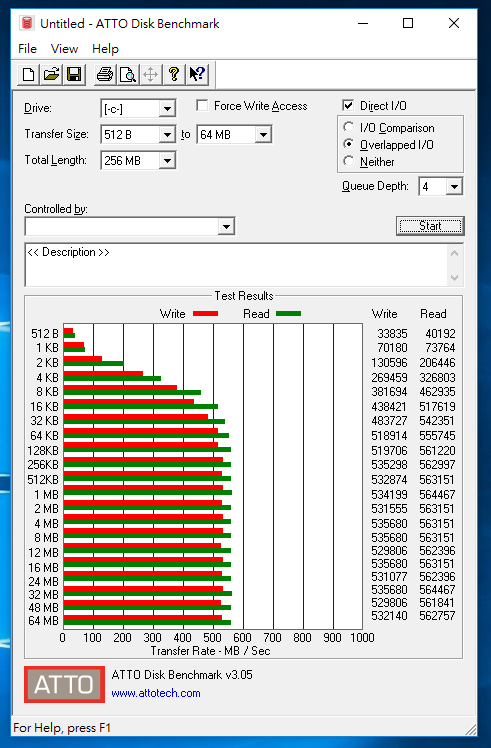Image resolution: width=491 pixels, height=748 pixels.
Task: Click the 64 MB write value 532140
Action: coord(389,615)
